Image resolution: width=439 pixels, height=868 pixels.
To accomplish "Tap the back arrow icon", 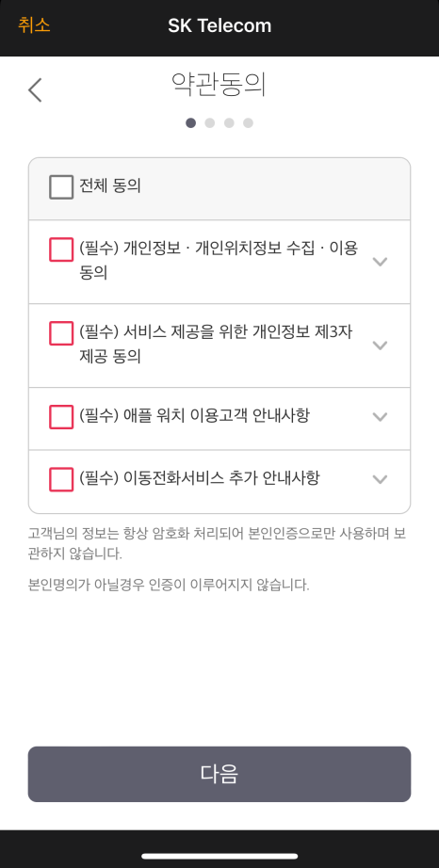I will pyautogui.click(x=36, y=89).
